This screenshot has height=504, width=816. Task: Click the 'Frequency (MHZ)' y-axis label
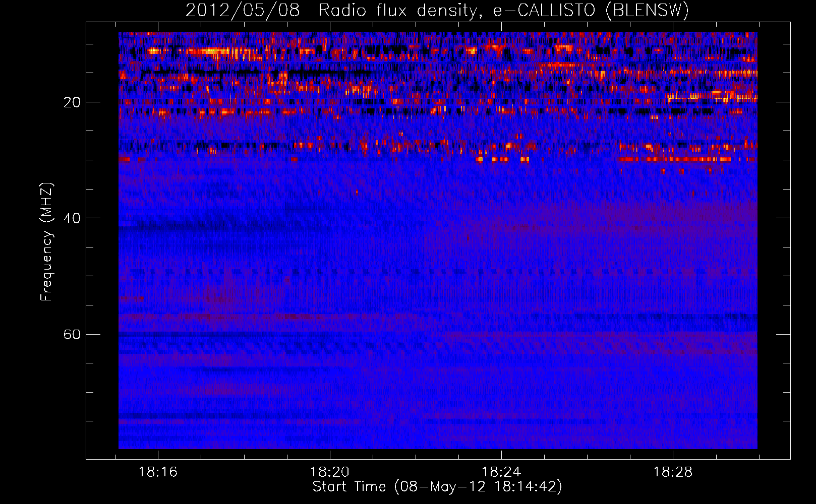46,241
